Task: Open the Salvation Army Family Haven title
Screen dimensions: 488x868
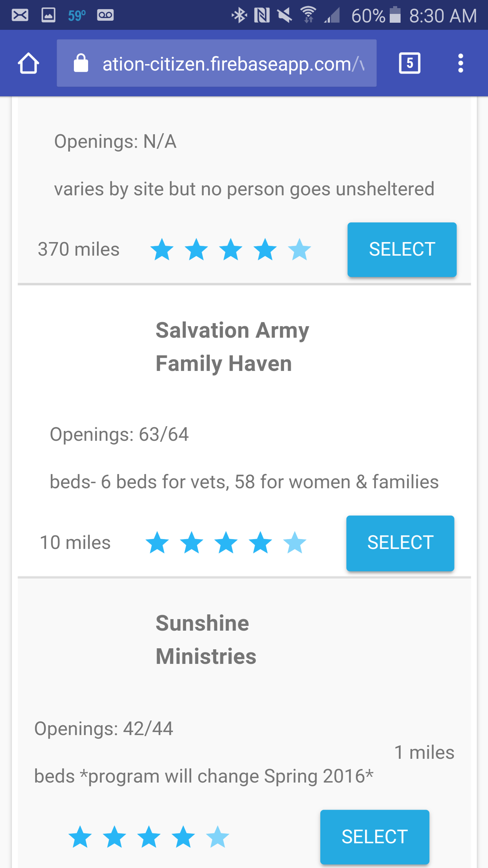Action: [232, 347]
